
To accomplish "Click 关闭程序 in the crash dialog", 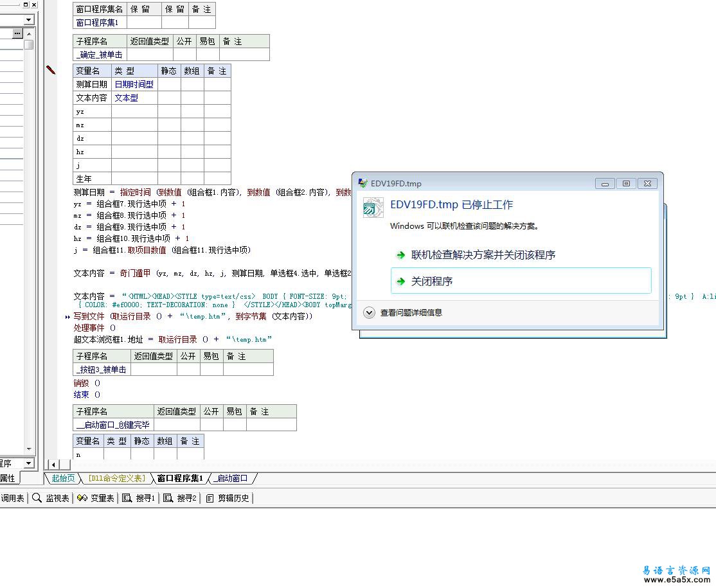I will pos(521,281).
